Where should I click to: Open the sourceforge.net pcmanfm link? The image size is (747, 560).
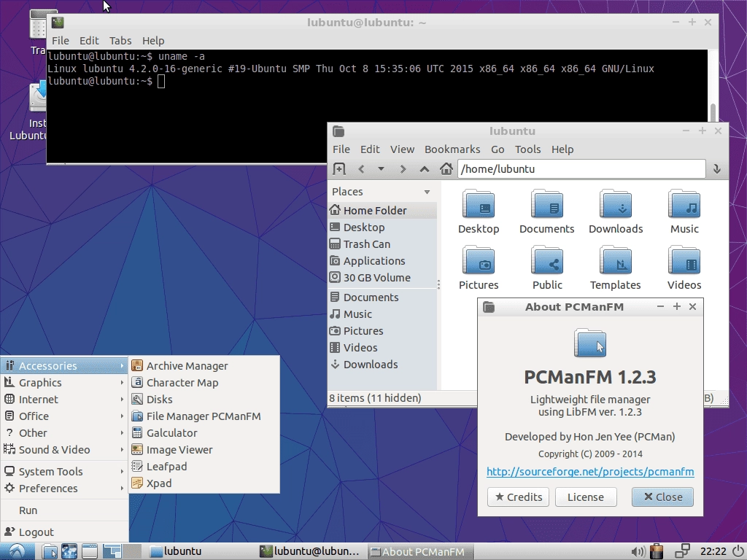point(590,472)
